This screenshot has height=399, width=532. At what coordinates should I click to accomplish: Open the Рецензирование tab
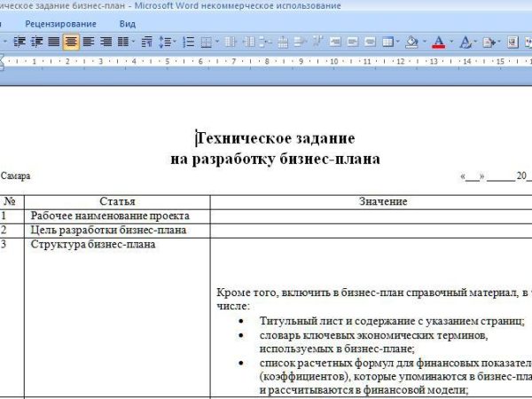click(x=62, y=23)
